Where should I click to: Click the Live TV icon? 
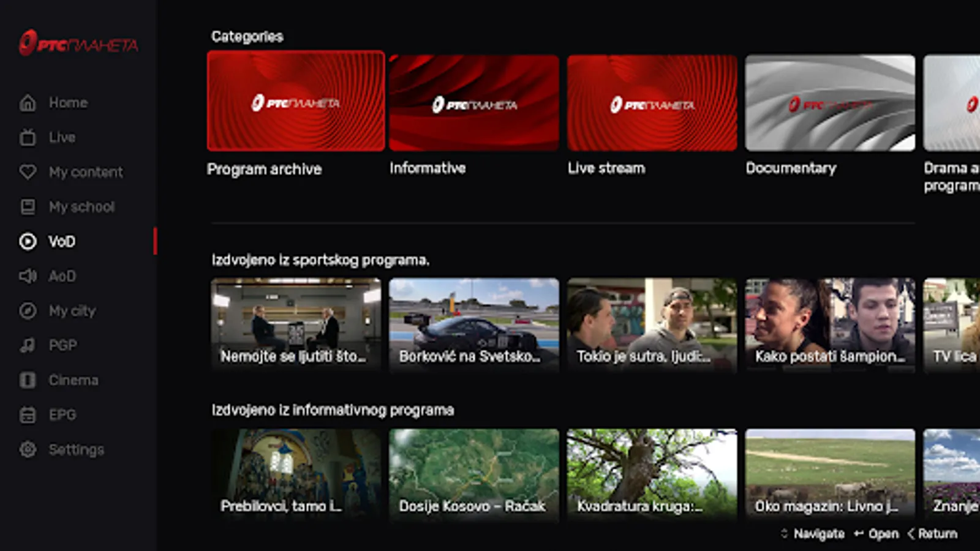(x=28, y=137)
